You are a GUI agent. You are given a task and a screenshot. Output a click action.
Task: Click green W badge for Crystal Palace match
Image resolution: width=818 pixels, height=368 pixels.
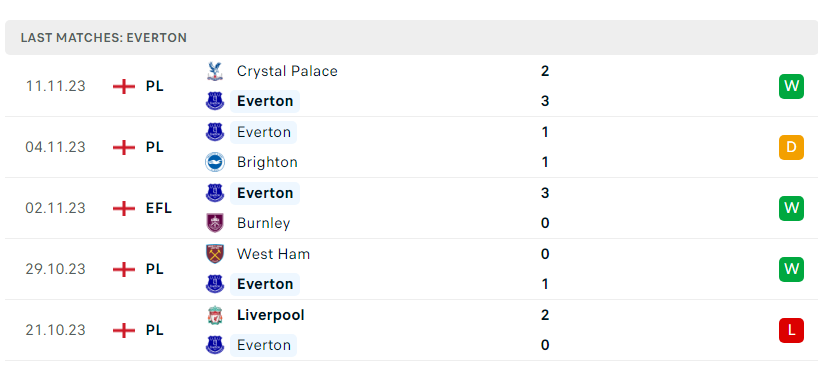pos(791,86)
